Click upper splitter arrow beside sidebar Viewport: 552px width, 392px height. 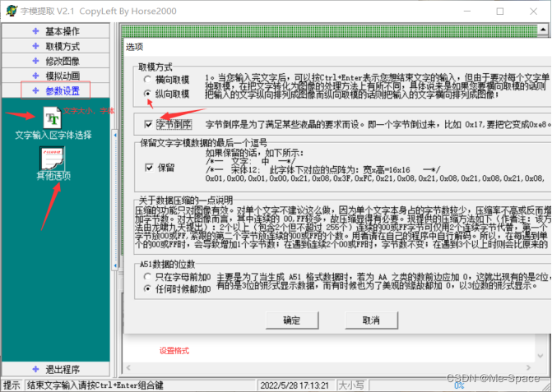click(115, 135)
